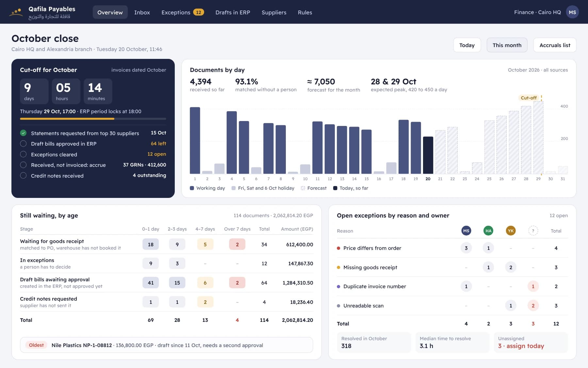
Task: Go to Drafts in ERP tab
Action: click(233, 12)
